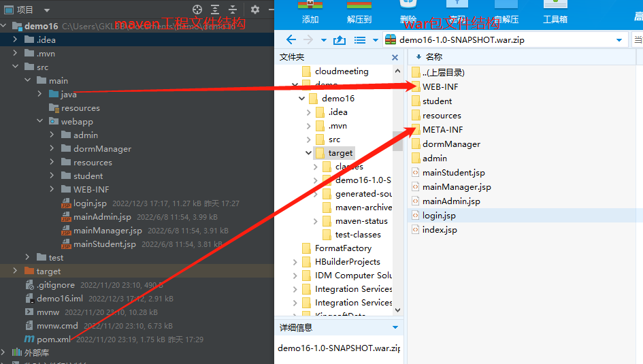The width and height of the screenshot is (643, 364).
Task: Select mainAdmin.jsp in the project tree
Action: 97,217
